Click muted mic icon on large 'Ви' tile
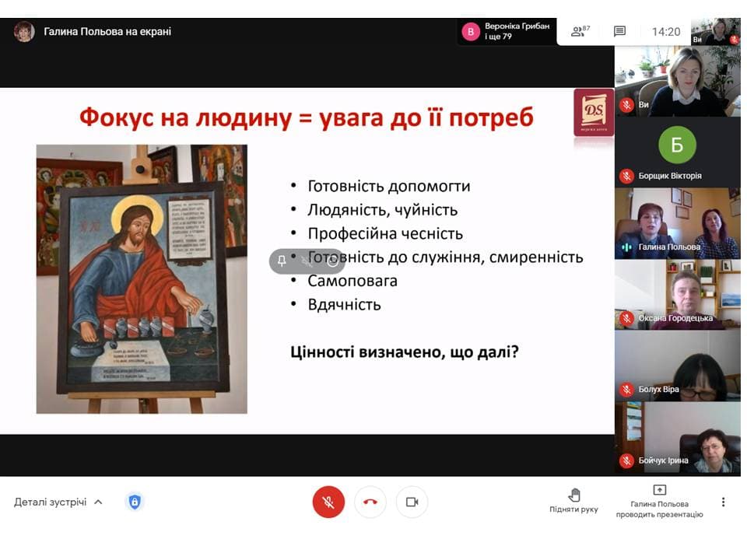747x560 pixels. click(626, 104)
